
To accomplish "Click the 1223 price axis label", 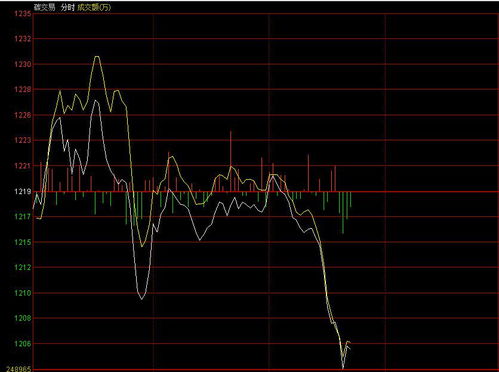I will click(x=23, y=140).
